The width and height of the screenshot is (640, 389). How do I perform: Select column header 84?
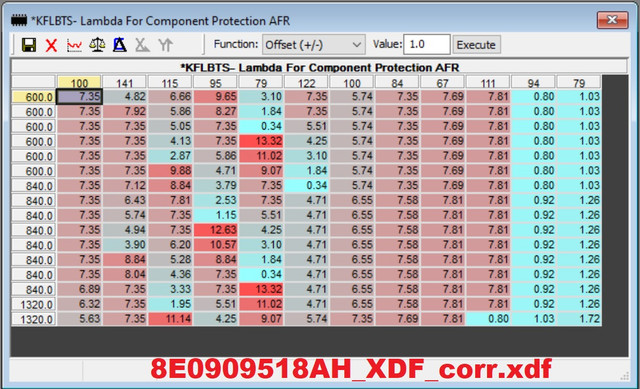tap(397, 83)
